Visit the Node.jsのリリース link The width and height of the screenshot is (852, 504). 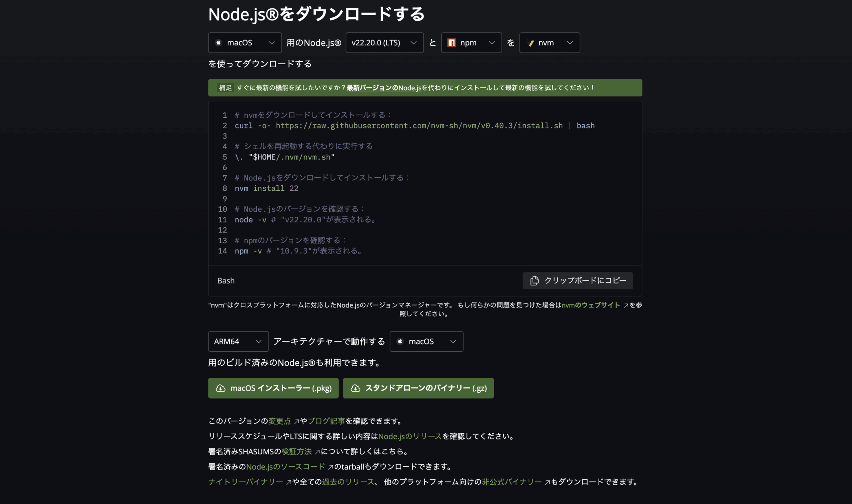click(x=410, y=437)
